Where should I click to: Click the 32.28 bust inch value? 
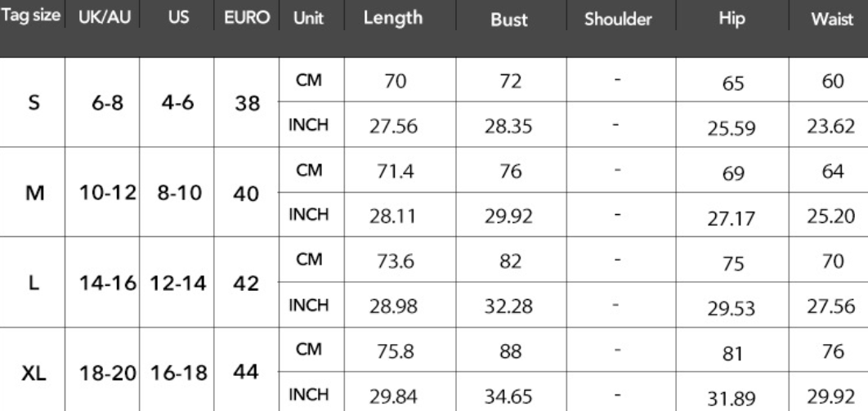(508, 306)
